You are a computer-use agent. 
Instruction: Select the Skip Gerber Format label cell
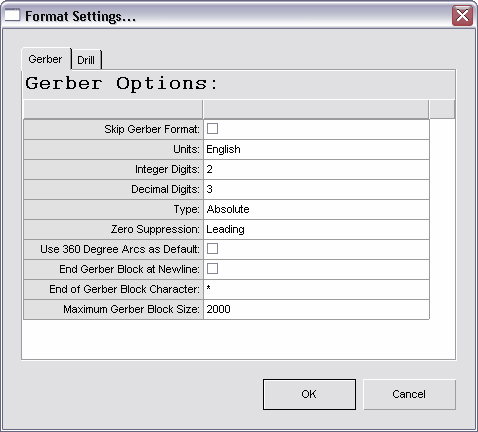[x=113, y=129]
